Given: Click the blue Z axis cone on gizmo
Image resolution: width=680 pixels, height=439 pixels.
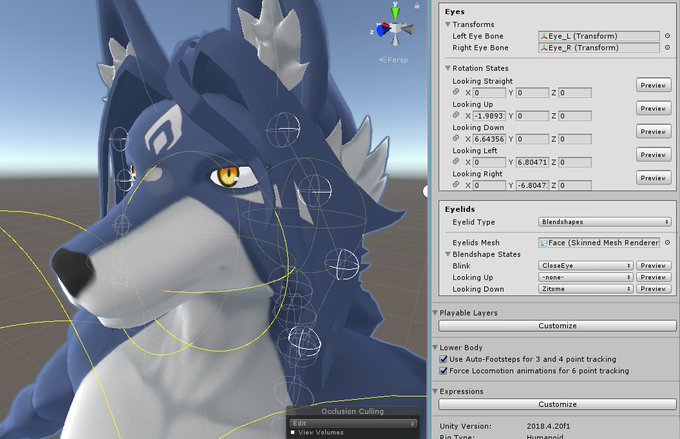Looking at the screenshot, I should (382, 30).
